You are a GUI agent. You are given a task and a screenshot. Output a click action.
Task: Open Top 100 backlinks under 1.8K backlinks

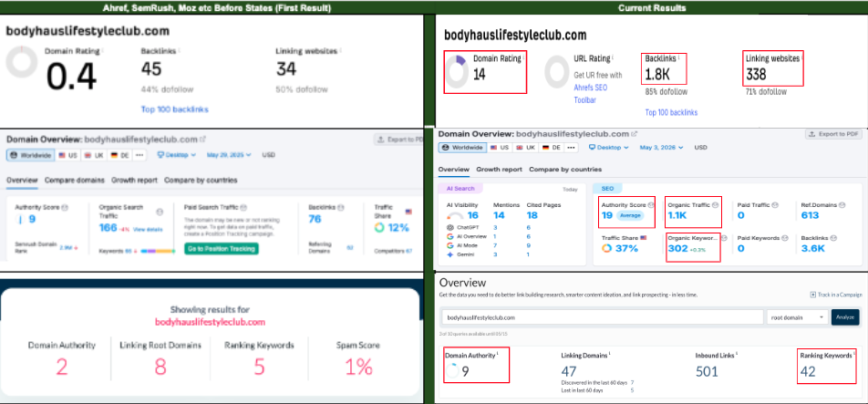coord(671,112)
